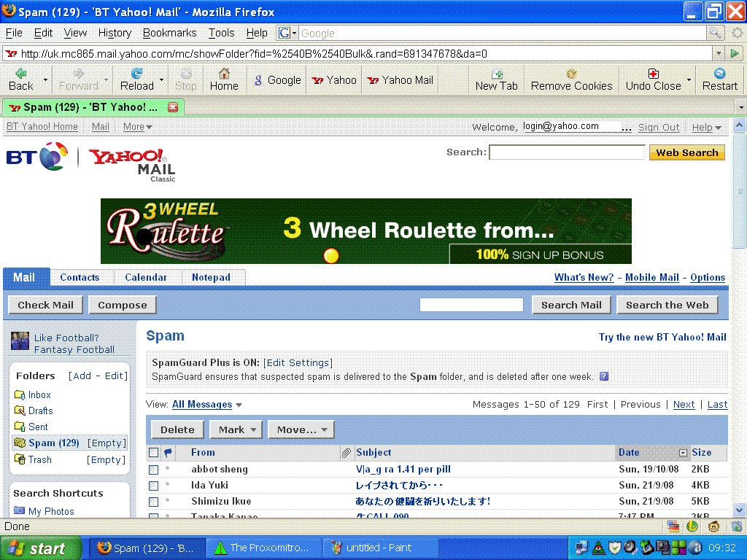
Task: Click the Remove Cookies toolbar icon
Action: [571, 74]
